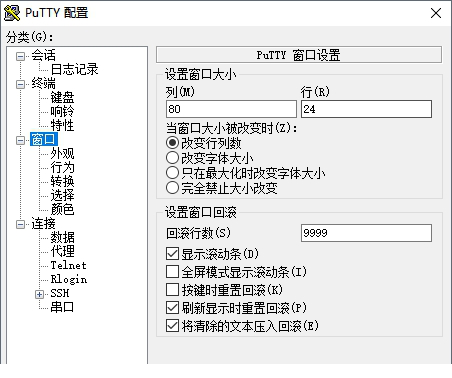Select 改变行列数 radio option
The height and width of the screenshot is (378, 452).
(204, 143)
